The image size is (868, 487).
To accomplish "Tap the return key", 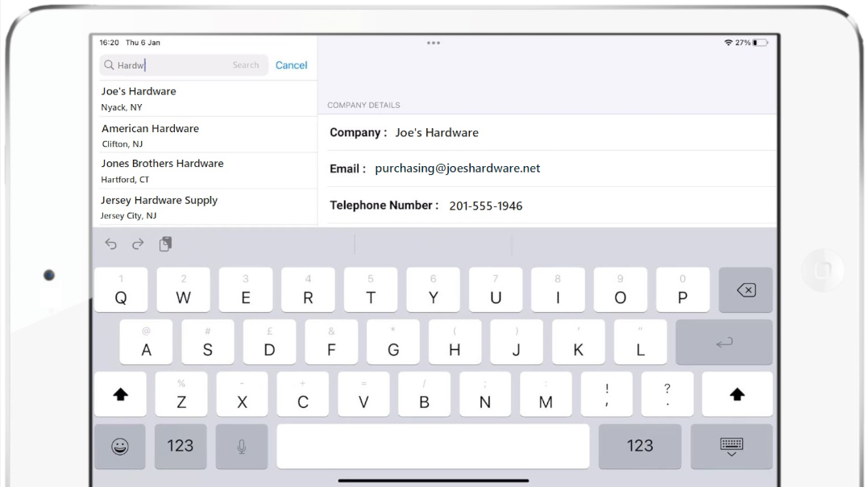I will click(x=724, y=343).
